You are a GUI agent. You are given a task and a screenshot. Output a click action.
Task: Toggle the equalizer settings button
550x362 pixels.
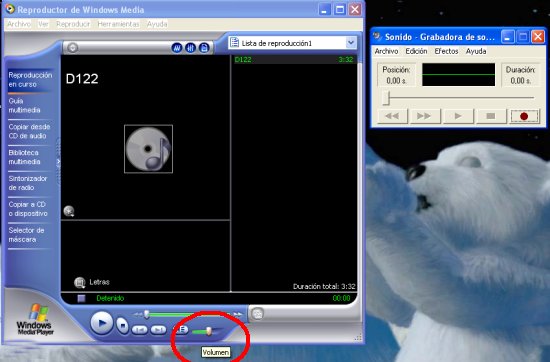coord(190,48)
